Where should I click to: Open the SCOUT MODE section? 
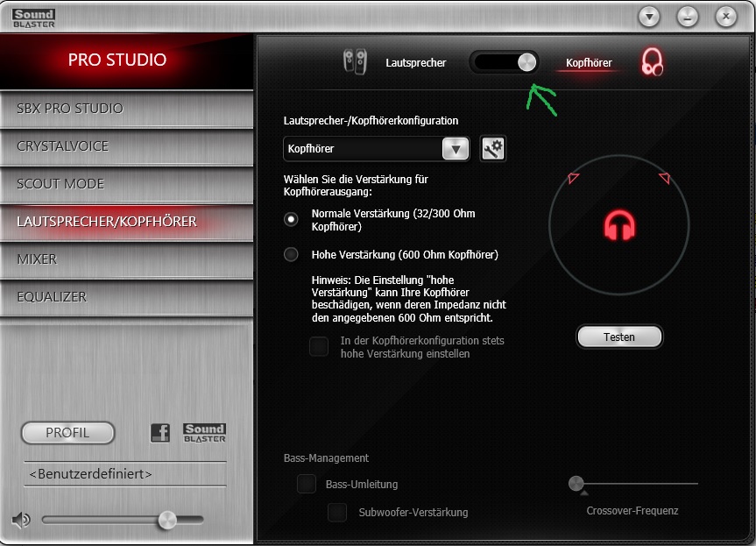126,184
